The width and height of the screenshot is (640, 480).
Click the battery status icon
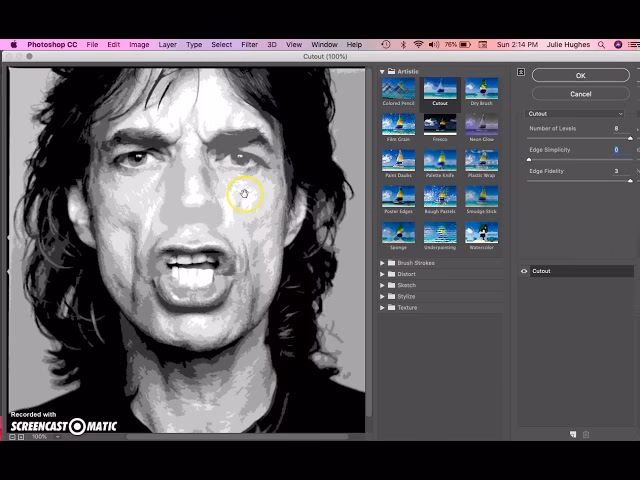pyautogui.click(x=465, y=44)
